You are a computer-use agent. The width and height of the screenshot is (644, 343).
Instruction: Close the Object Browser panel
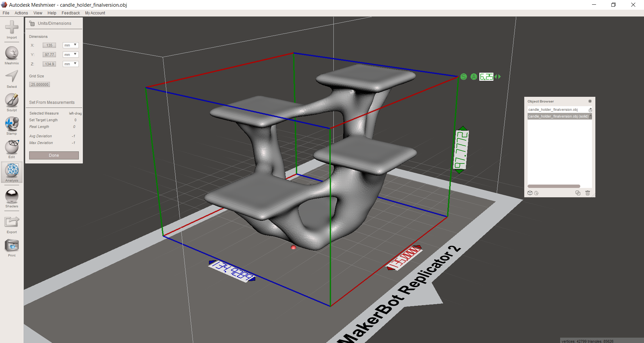point(590,101)
